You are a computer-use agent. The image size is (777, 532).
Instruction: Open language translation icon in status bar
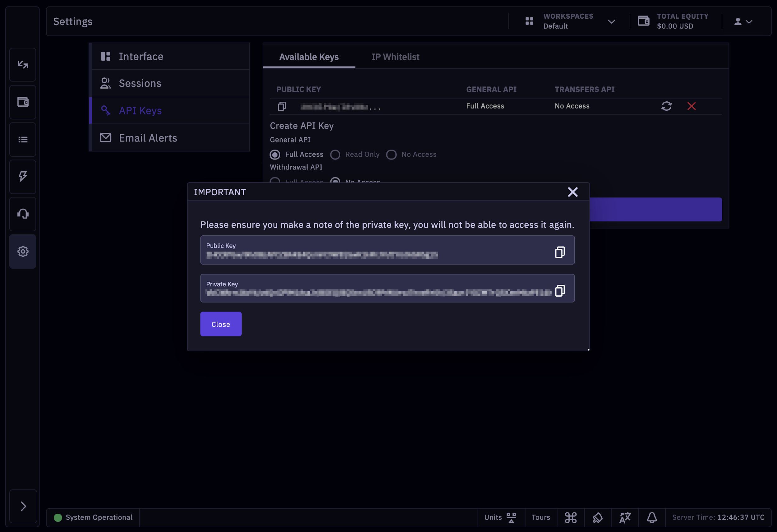624,518
